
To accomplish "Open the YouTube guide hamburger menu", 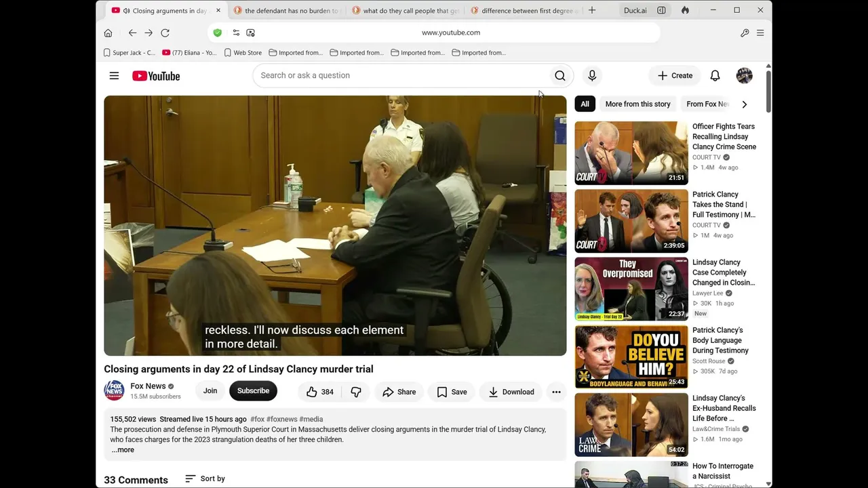I will pos(114,76).
